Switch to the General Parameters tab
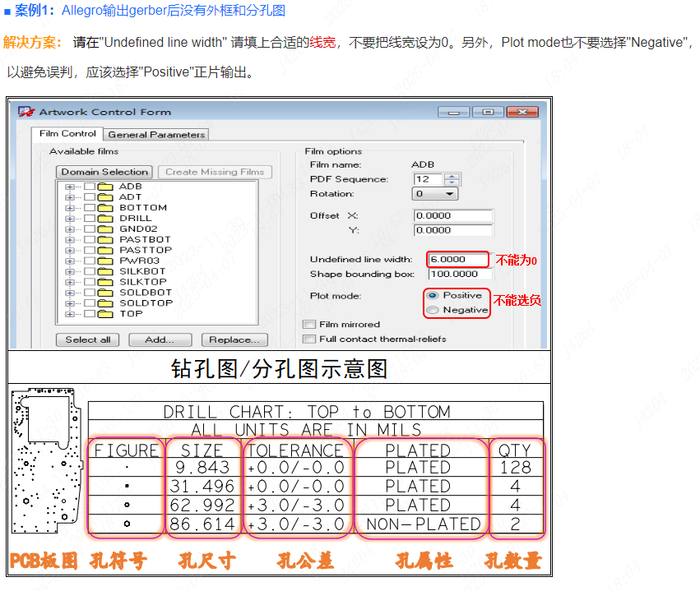Image resolution: width=700 pixels, height=591 pixels. 156,135
